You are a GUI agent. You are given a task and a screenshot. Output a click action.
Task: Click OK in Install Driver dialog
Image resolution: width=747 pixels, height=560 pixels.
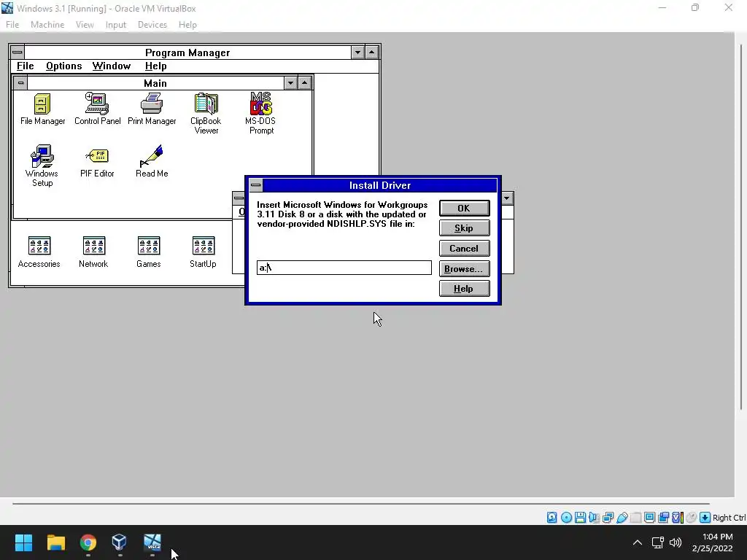pos(464,208)
